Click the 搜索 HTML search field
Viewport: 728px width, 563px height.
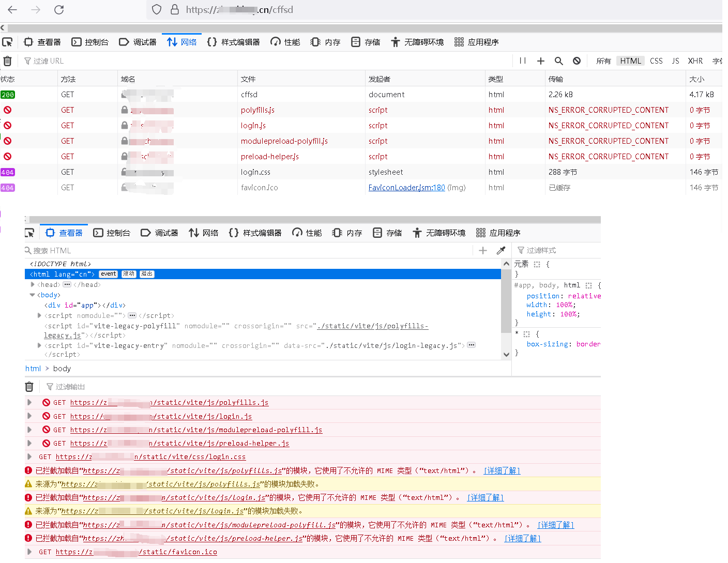point(248,251)
